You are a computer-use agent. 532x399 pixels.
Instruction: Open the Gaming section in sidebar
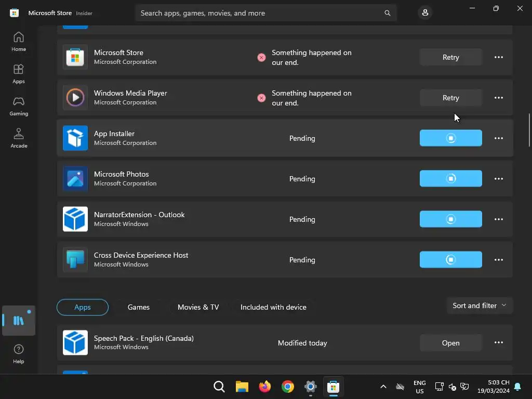(19, 106)
